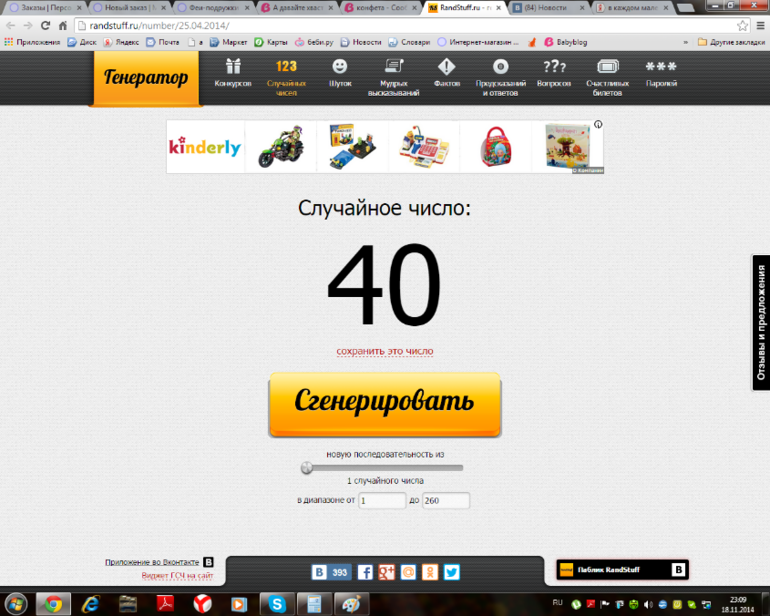
Task: Share the page via Twitter icon
Action: pyautogui.click(x=452, y=572)
